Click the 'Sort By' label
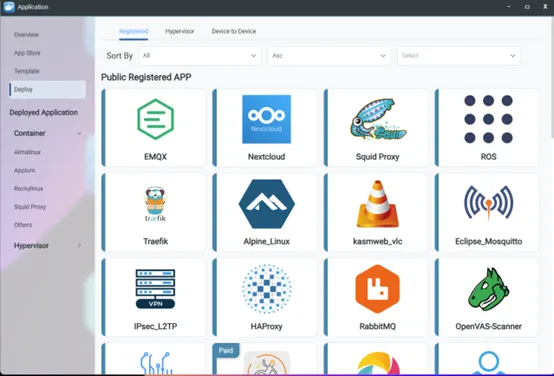The image size is (554, 376). [120, 56]
